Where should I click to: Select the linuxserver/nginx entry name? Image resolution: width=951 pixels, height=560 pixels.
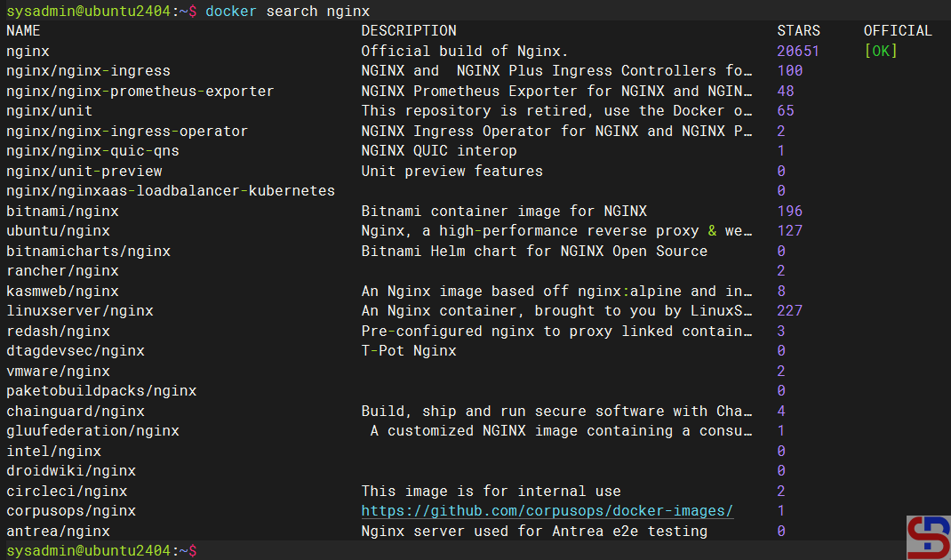80,311
